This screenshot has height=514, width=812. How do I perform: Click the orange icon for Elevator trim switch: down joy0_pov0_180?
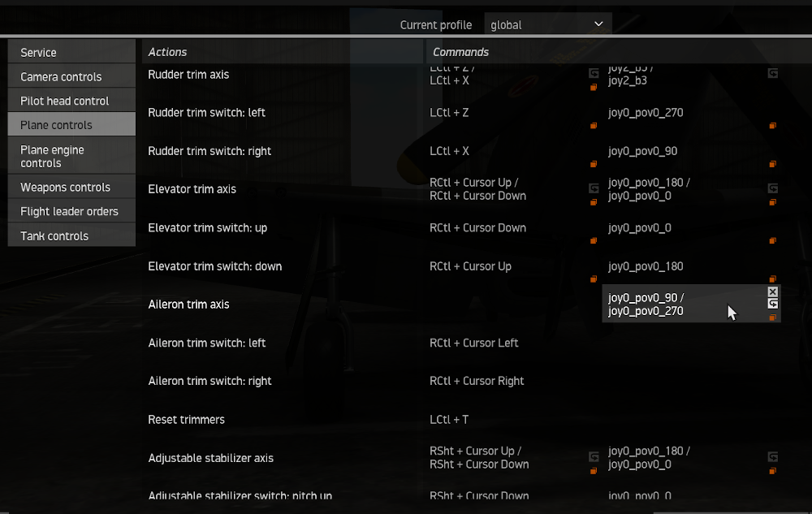pyautogui.click(x=773, y=279)
